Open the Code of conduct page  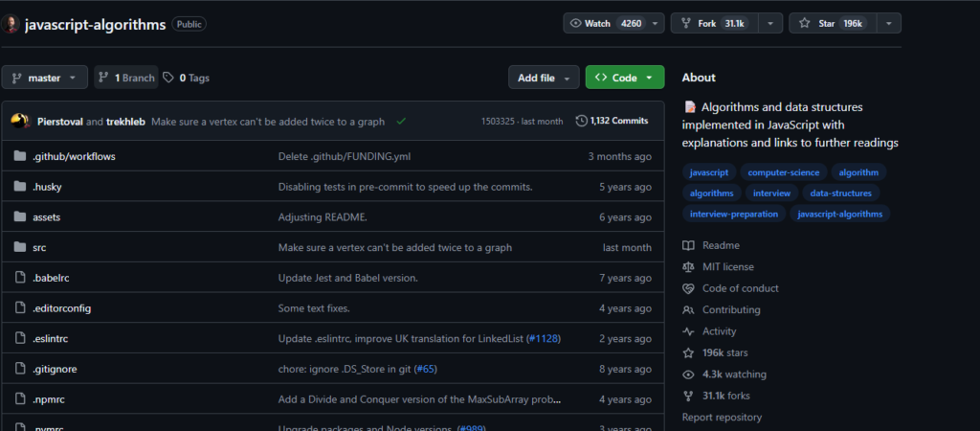740,288
